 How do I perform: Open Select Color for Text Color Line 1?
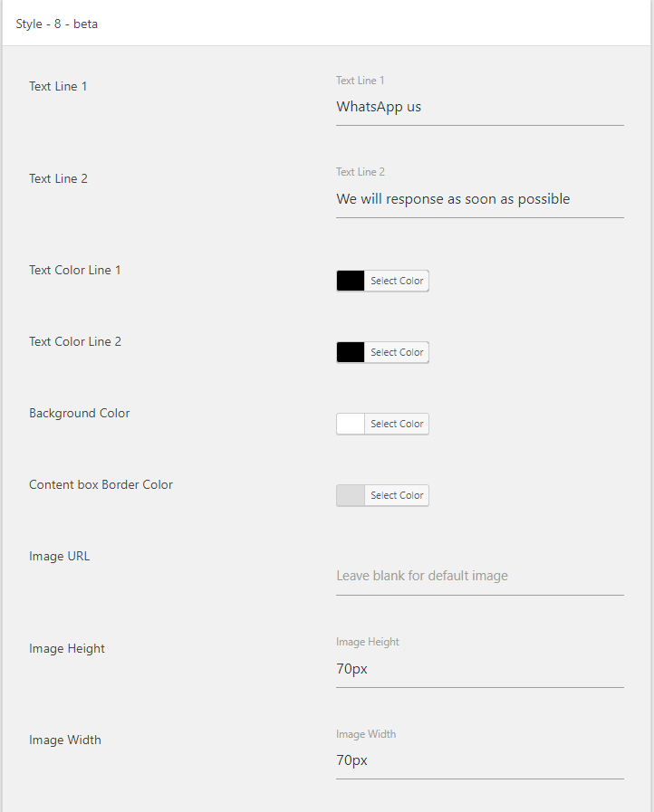[x=397, y=281]
